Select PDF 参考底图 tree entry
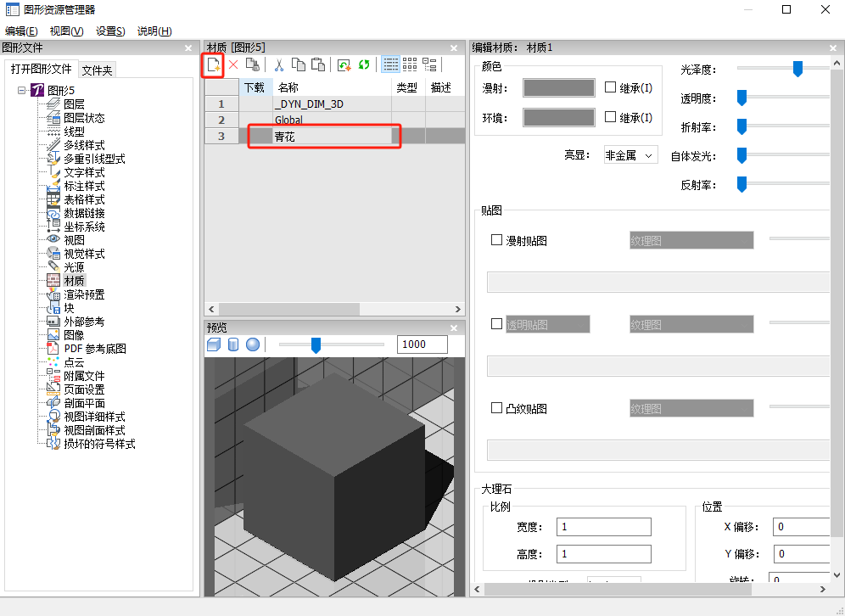 [x=95, y=349]
